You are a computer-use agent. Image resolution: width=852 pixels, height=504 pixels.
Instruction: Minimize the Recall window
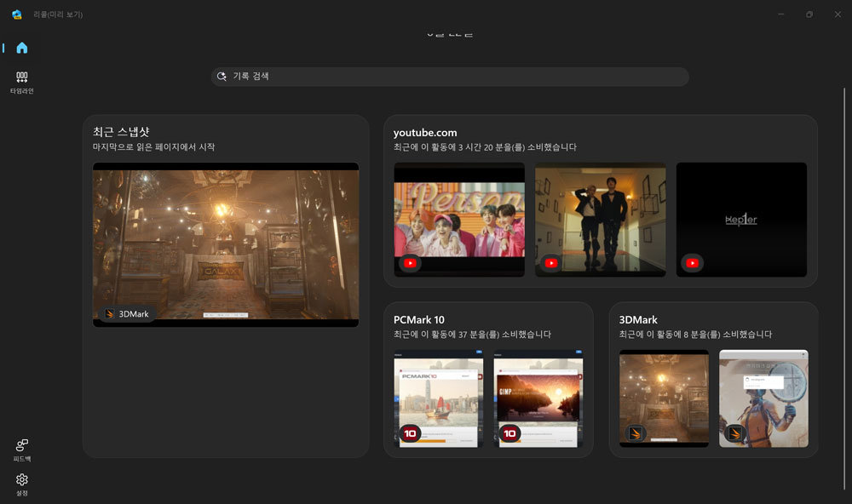click(x=780, y=14)
